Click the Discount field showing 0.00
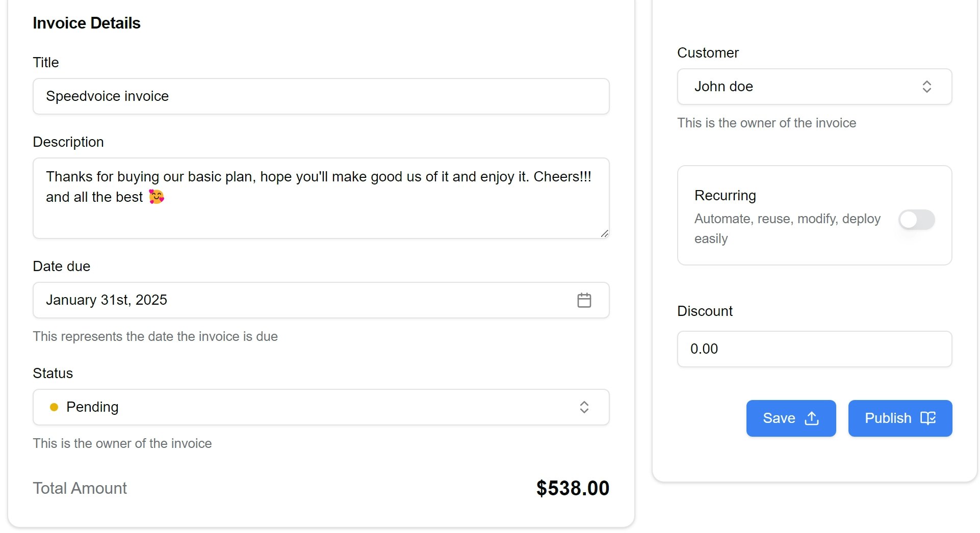 814,349
